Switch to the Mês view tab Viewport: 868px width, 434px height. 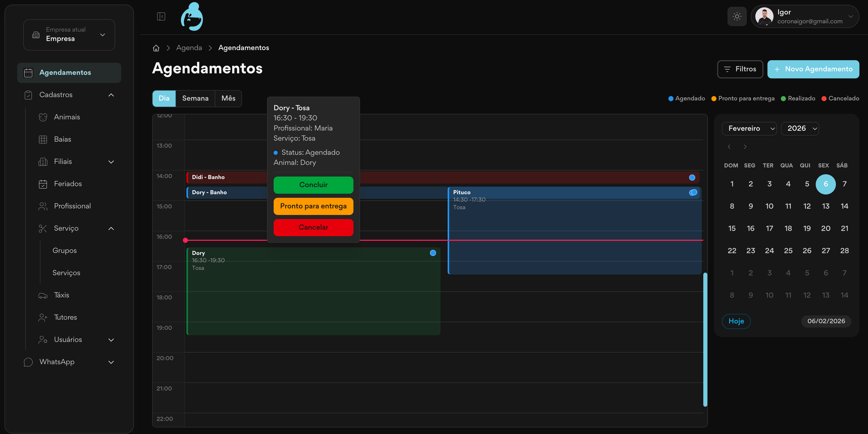(x=228, y=98)
